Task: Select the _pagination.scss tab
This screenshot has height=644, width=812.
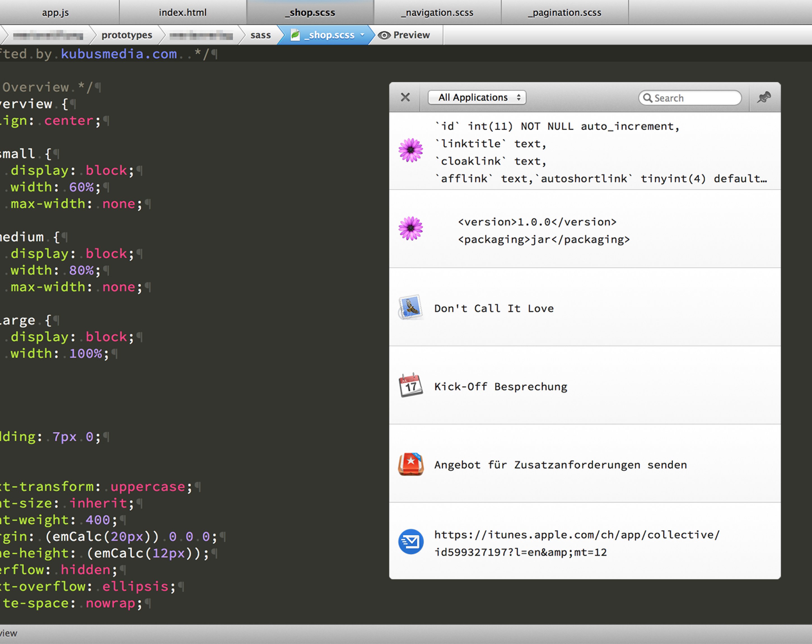Action: point(564,12)
